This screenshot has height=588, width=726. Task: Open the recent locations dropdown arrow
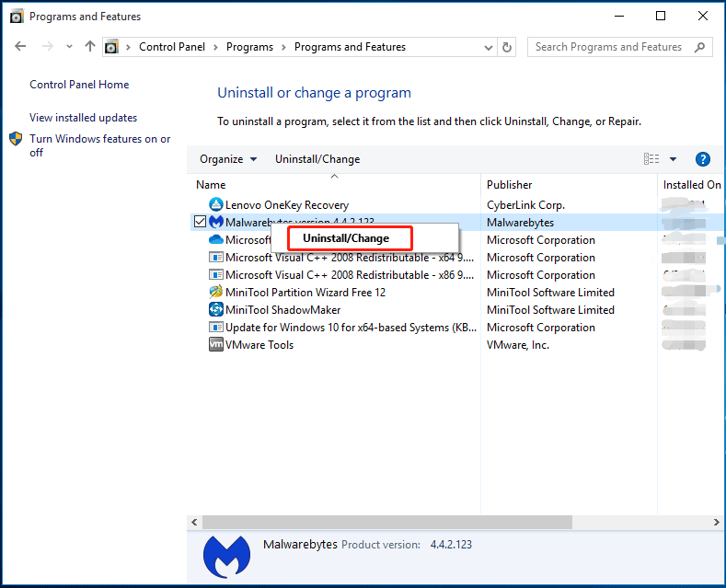coord(69,46)
